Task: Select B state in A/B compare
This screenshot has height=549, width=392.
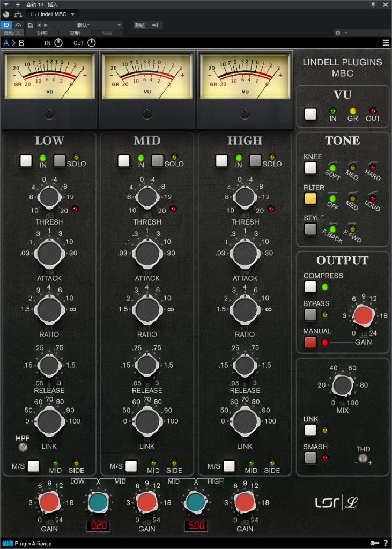Action: [x=21, y=43]
